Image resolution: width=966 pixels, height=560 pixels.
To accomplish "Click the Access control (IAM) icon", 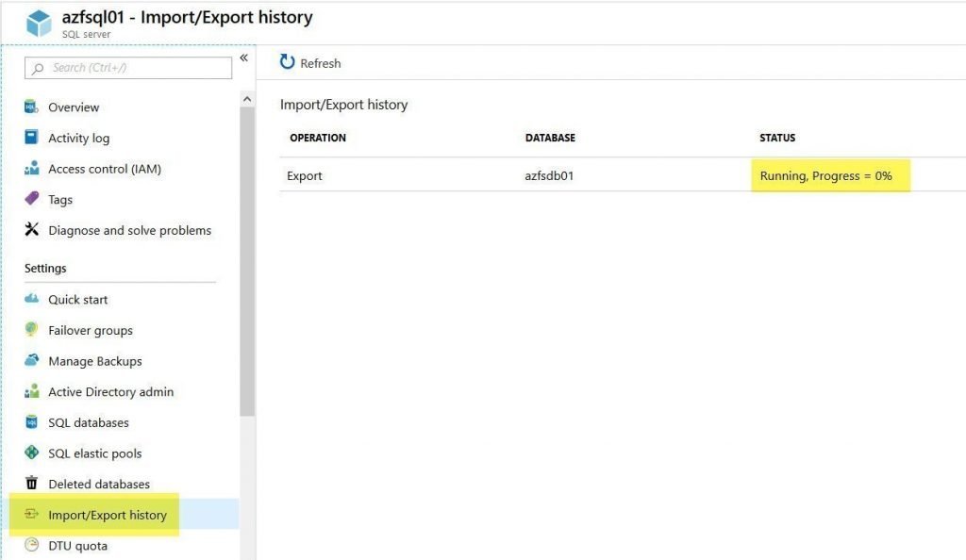I will pyautogui.click(x=31, y=168).
